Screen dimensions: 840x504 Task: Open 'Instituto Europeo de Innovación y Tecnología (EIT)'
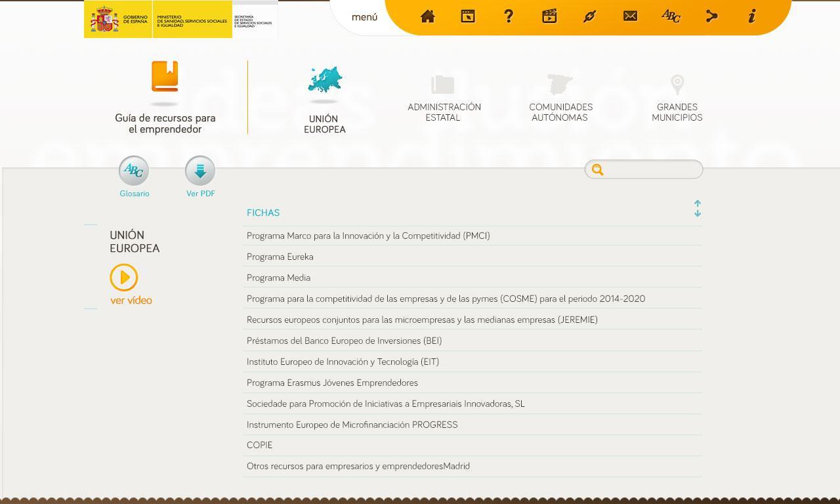pos(343,362)
